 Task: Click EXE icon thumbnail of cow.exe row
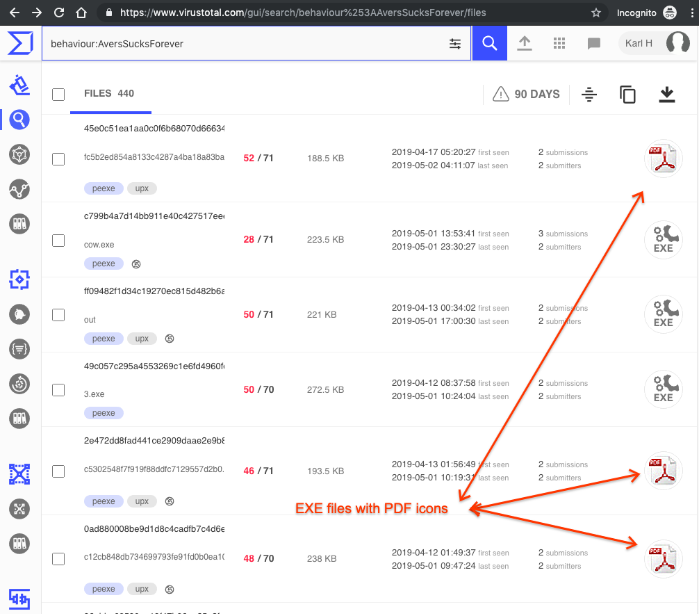(x=664, y=240)
